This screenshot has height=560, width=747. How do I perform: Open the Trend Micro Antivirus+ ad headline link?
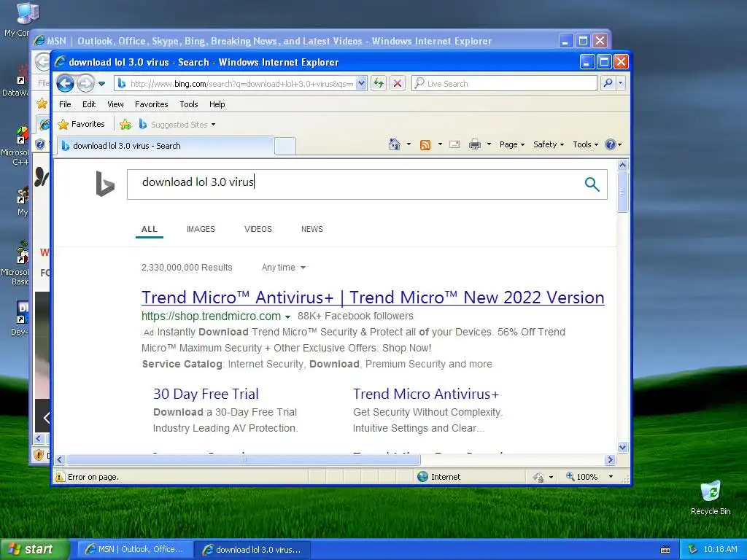click(373, 297)
